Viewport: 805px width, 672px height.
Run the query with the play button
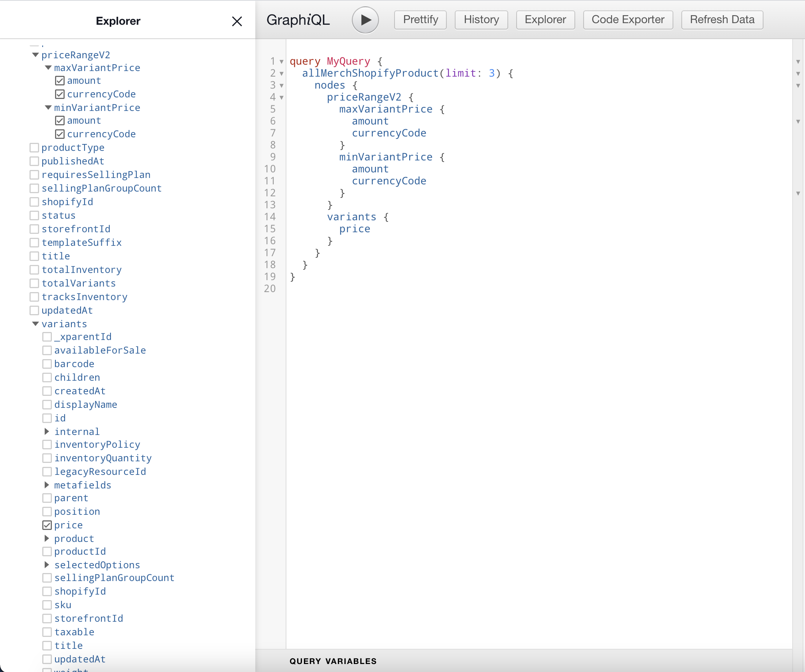pyautogui.click(x=365, y=20)
